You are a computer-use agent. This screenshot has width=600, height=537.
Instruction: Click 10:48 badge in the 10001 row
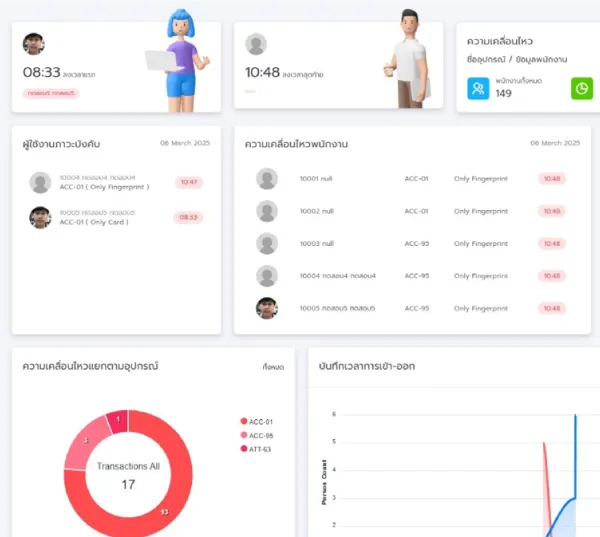(x=552, y=179)
